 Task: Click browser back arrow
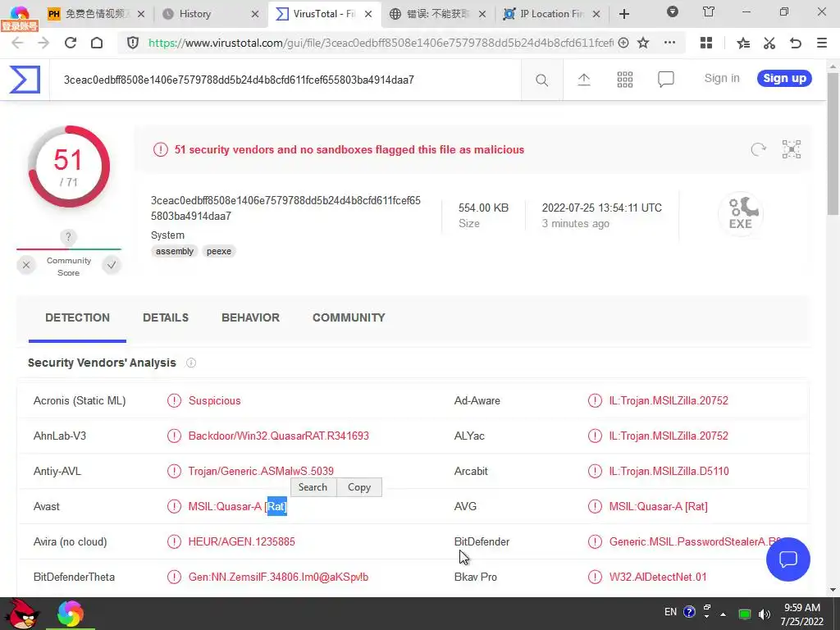[17, 43]
